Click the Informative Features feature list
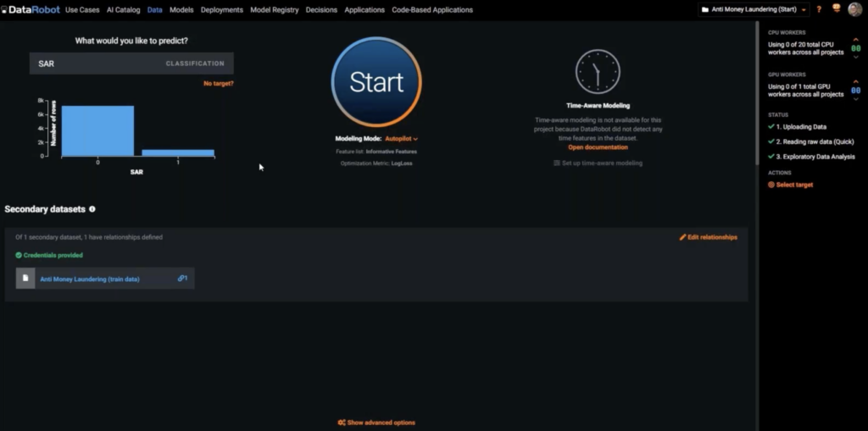The height and width of the screenshot is (431, 868). (392, 152)
